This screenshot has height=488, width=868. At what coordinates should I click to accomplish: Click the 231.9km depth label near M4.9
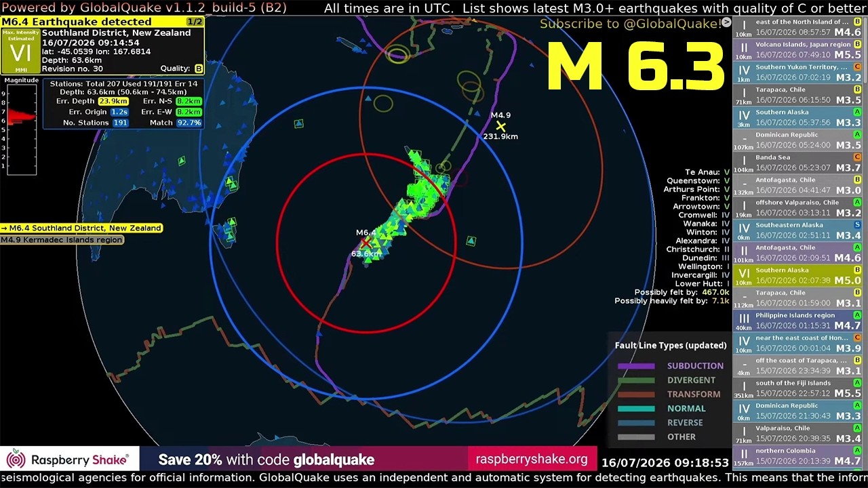500,136
